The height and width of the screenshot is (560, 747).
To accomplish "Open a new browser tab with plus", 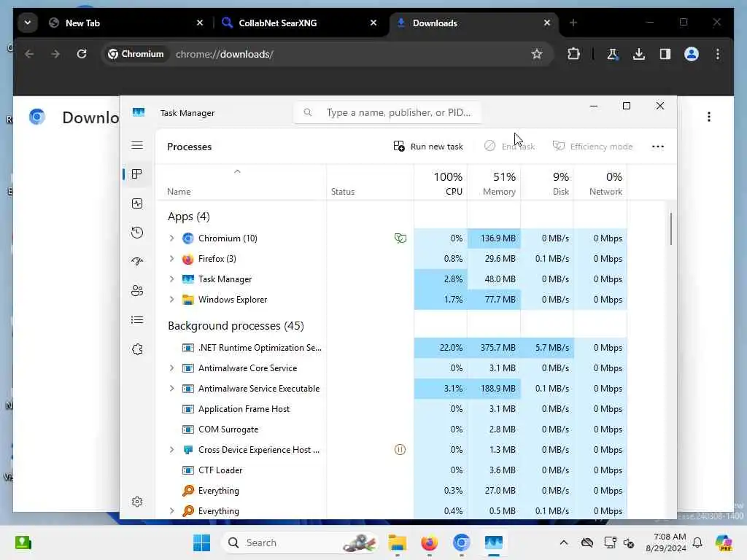I will [x=573, y=23].
